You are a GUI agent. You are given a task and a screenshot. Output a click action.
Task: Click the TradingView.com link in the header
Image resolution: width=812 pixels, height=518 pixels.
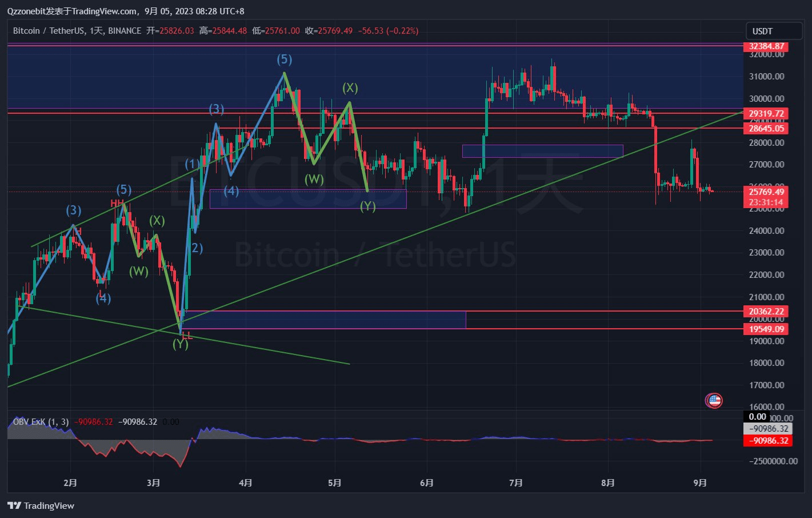[x=103, y=11]
